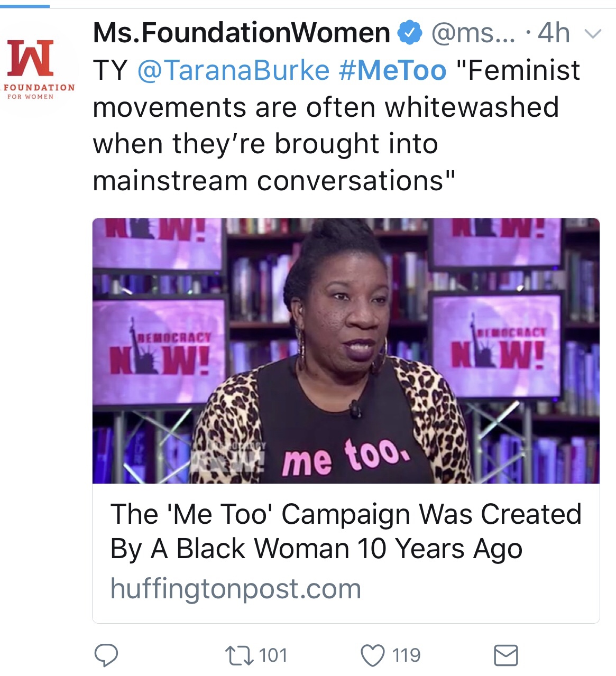The width and height of the screenshot is (616, 676).
Task: Open the Ms.FoundationWomen profile name
Action: (x=241, y=33)
